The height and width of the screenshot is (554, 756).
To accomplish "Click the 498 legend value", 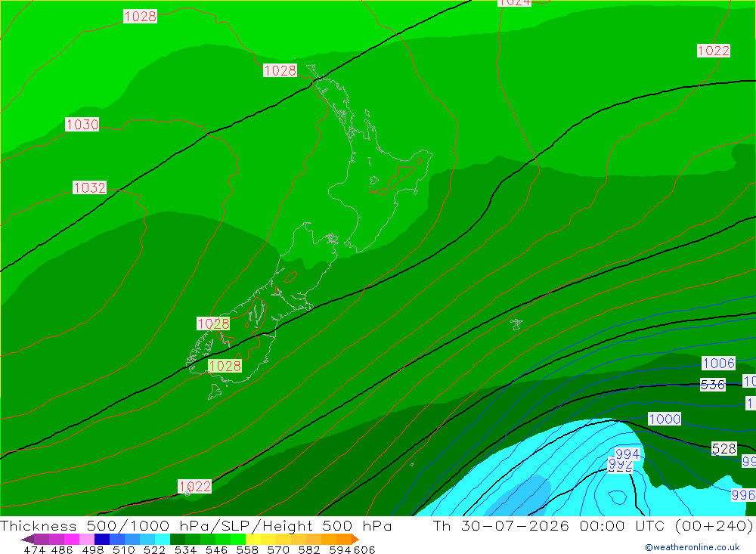I will (92, 549).
